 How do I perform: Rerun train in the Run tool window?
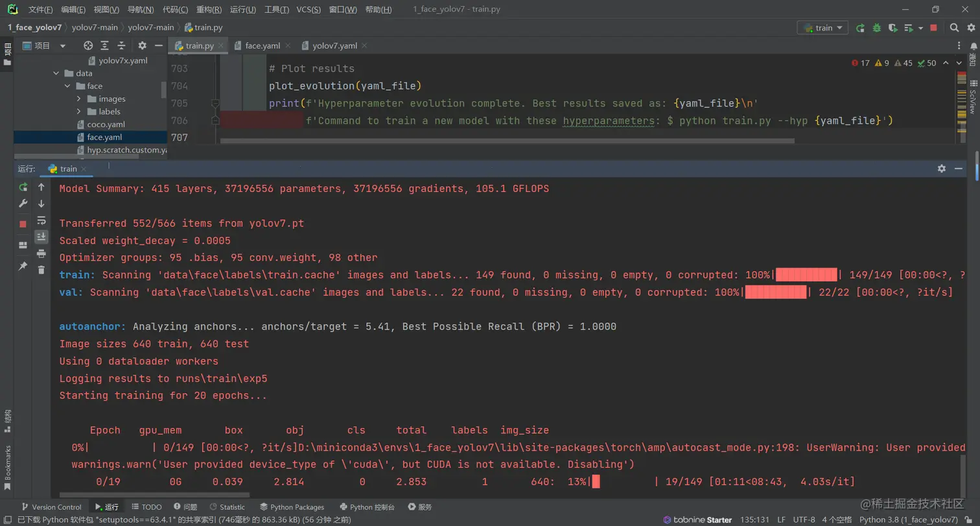coord(23,187)
